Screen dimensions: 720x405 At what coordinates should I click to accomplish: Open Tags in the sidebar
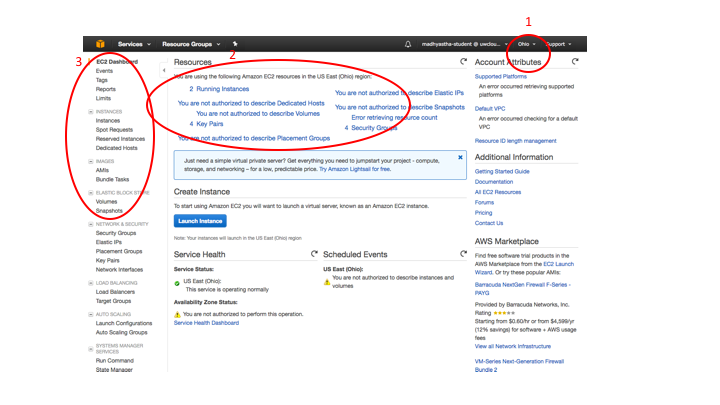pos(101,80)
